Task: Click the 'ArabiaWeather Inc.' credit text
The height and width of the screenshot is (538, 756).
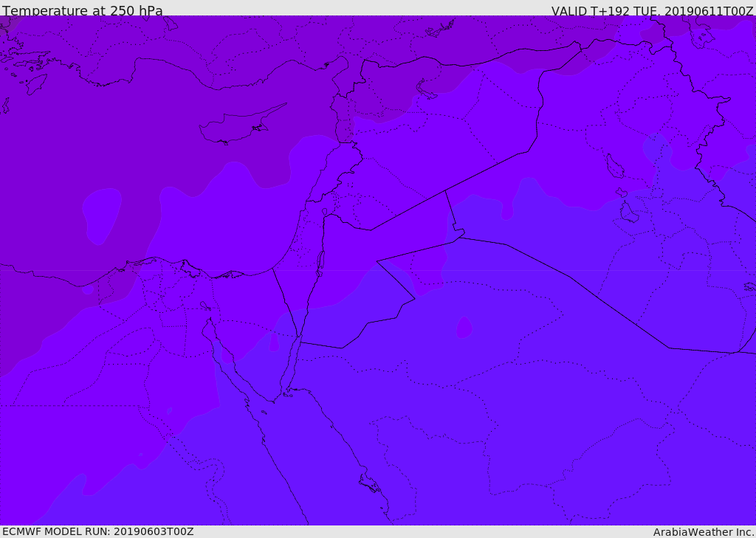Action: pyautogui.click(x=704, y=532)
